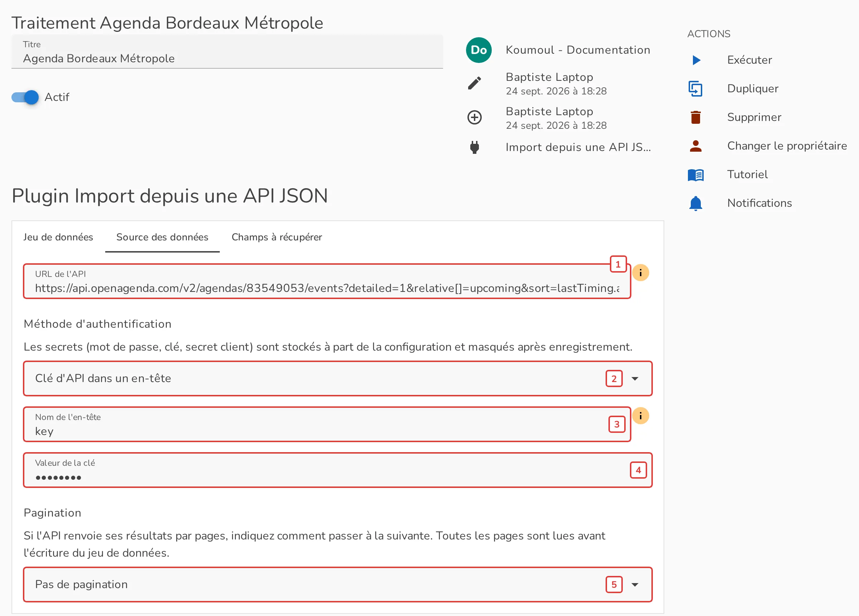This screenshot has height=616, width=859.
Task: Click the Plugin Import depuis une API JSON heading
Action: coord(170,196)
